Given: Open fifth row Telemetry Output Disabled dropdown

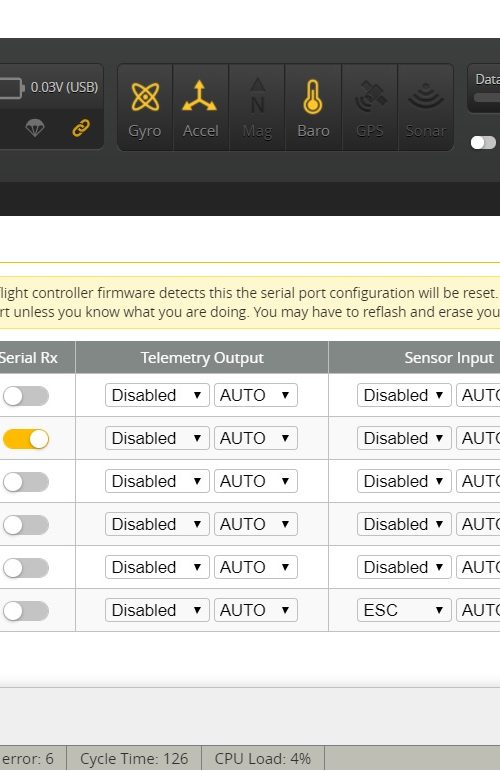Looking at the screenshot, I should (x=157, y=567).
